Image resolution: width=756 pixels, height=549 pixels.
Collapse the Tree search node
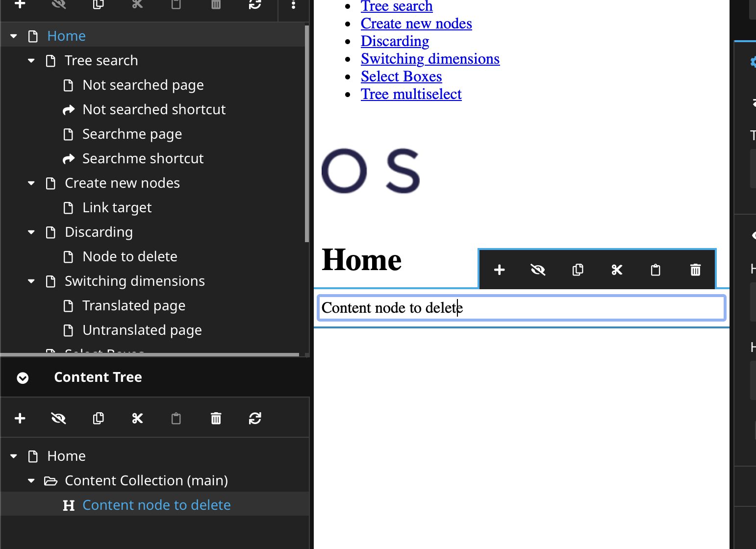pyautogui.click(x=31, y=61)
